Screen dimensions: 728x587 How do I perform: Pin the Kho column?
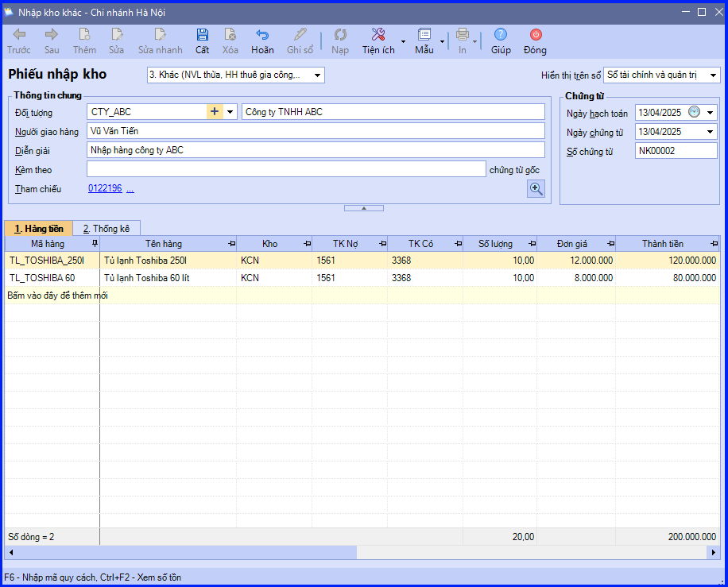[x=308, y=244]
